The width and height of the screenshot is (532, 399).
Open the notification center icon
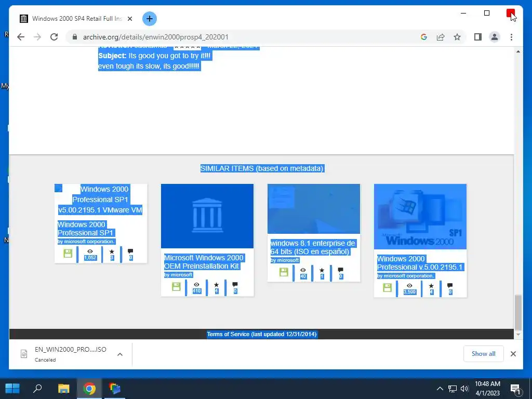click(515, 389)
